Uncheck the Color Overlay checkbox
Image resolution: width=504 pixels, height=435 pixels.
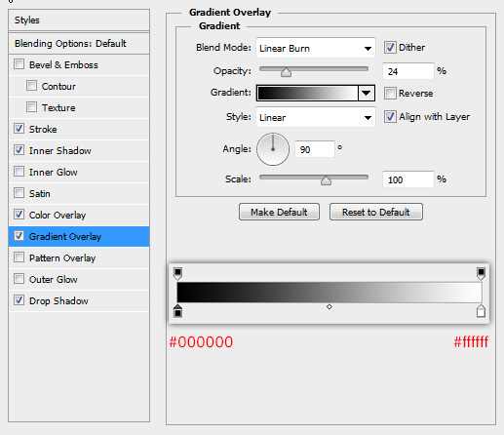coord(19,215)
